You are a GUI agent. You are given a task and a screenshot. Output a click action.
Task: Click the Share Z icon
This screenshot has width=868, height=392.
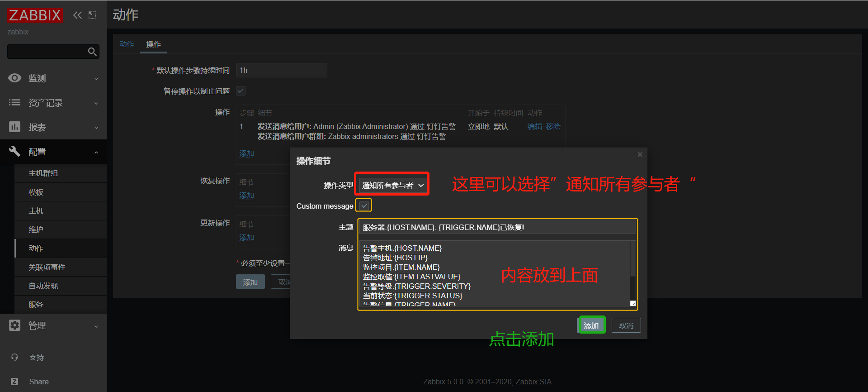pos(14,382)
